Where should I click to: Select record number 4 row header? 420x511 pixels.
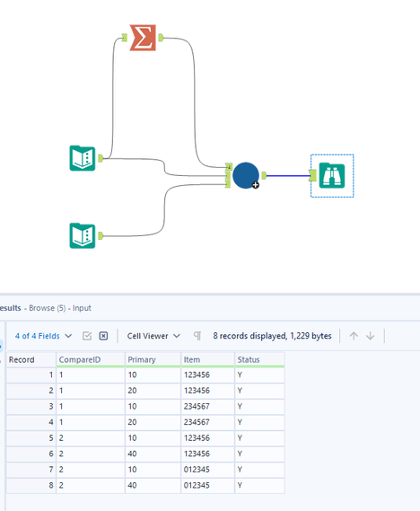[x=31, y=422]
